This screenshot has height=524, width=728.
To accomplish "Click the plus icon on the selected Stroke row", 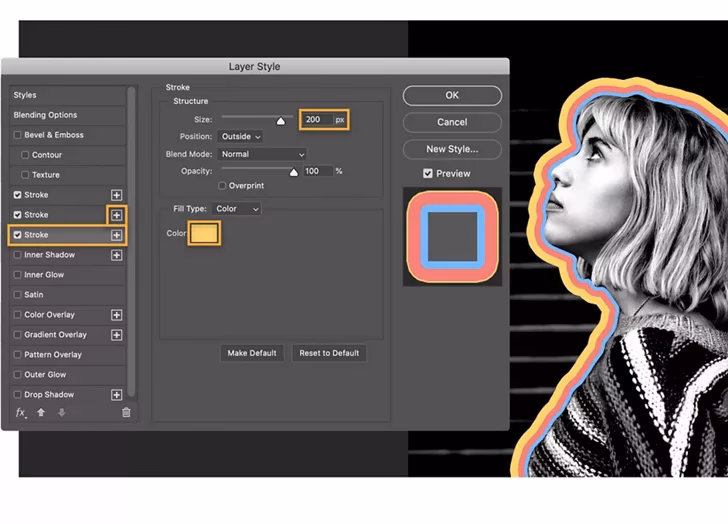I will click(117, 235).
